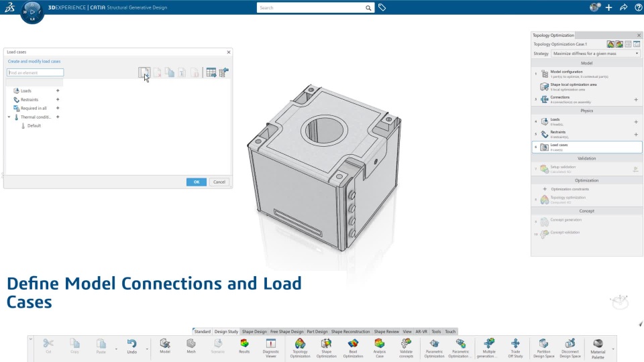
Task: Open the Topology Optimization tool
Action: [x=300, y=348]
